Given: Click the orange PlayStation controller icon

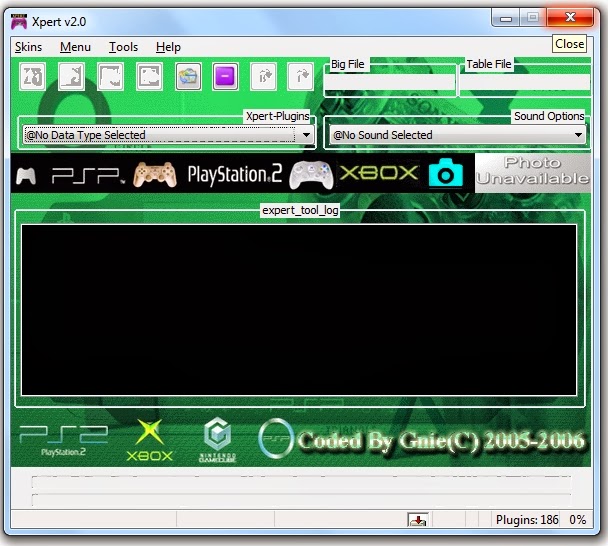Looking at the screenshot, I should coord(155,175).
